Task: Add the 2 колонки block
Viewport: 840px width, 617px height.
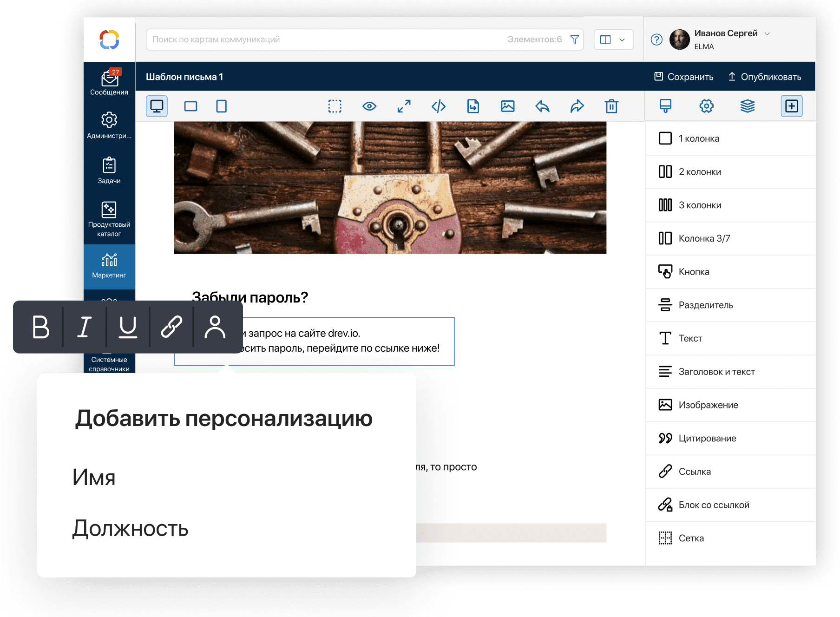Action: click(x=730, y=172)
